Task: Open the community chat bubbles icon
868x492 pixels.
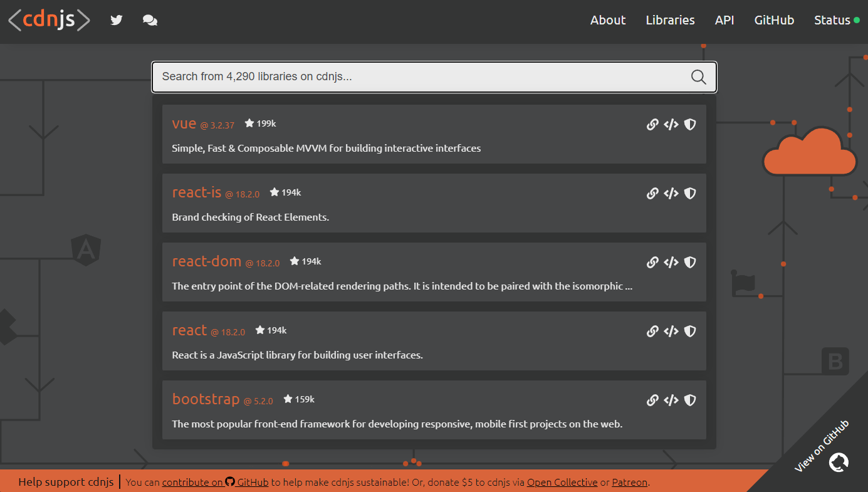Action: 150,20
